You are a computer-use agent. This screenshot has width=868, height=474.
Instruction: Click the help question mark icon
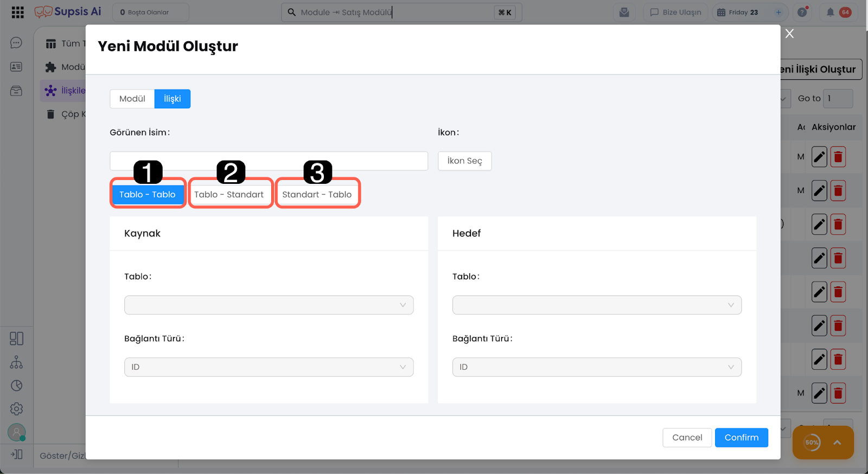click(x=802, y=12)
